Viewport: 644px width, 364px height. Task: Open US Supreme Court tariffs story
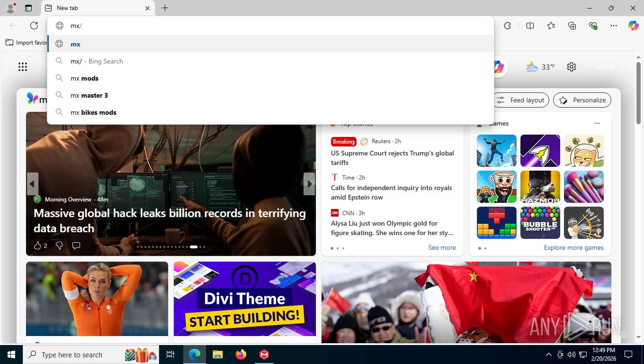(393, 158)
